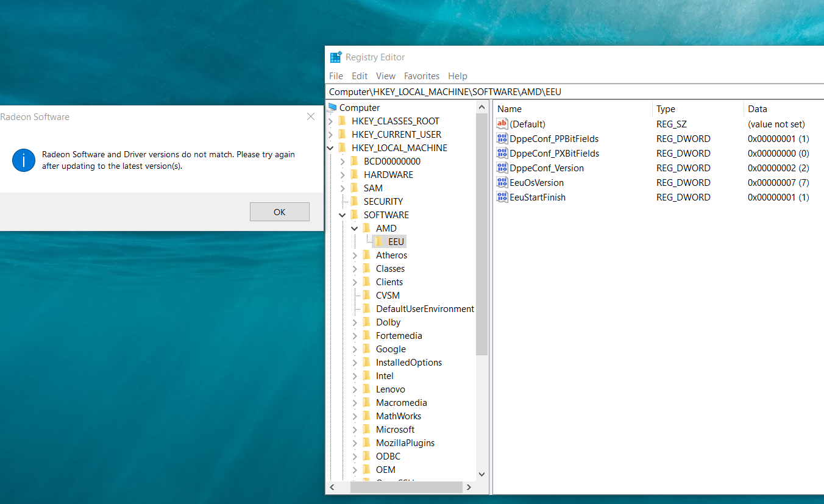
Task: Select the Macromedia key
Action: pyautogui.click(x=401, y=402)
